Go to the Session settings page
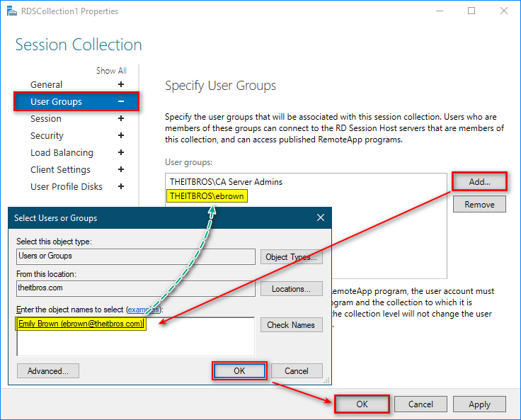Screen dimensions: 521x420 (46, 119)
